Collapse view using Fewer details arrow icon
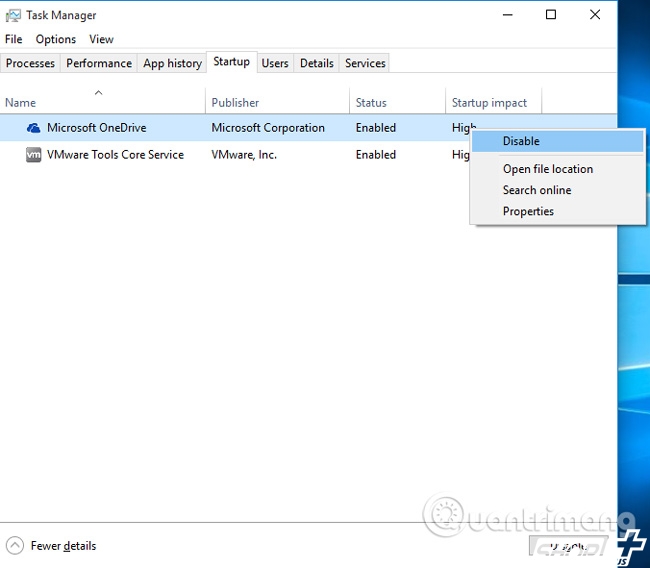The height and width of the screenshot is (568, 650). point(15,546)
